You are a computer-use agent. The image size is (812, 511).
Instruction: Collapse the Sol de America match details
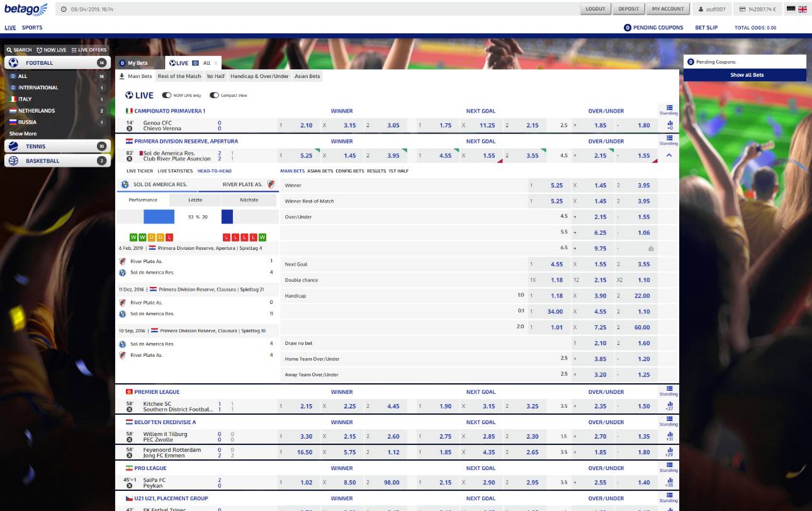coord(669,155)
